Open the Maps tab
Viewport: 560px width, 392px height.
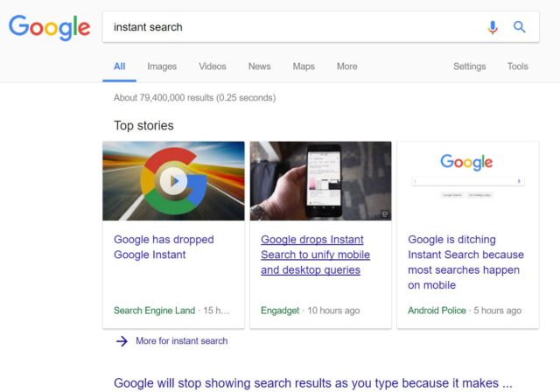tap(304, 66)
